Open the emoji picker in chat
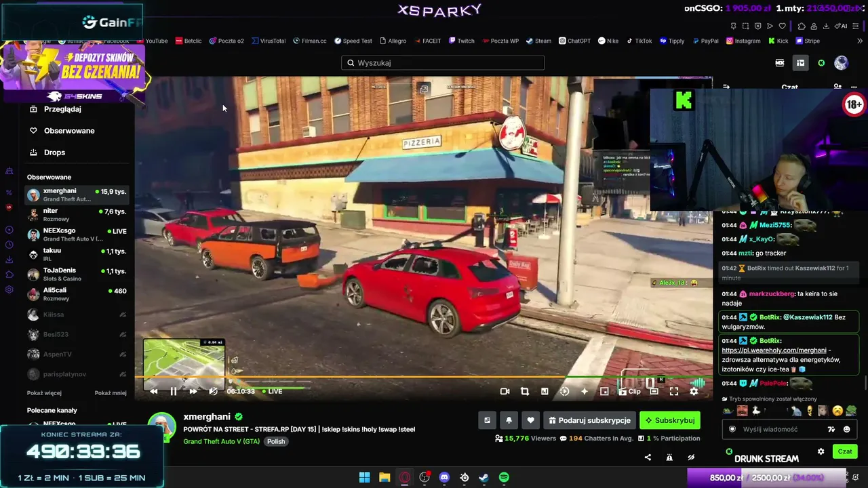 click(846, 429)
